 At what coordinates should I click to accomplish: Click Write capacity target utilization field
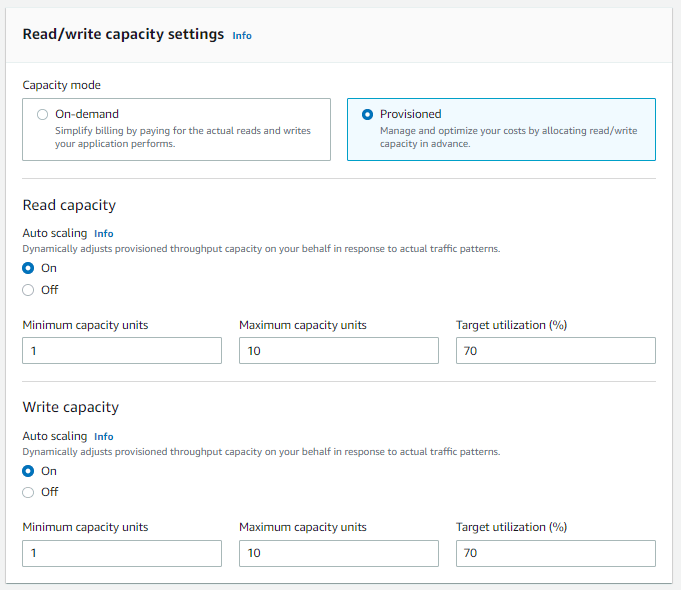[555, 553]
